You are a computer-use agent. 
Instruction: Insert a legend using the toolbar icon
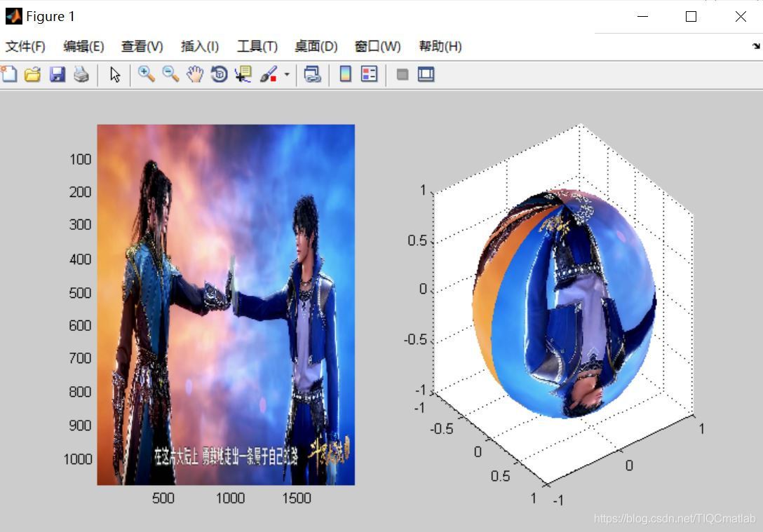[x=370, y=74]
